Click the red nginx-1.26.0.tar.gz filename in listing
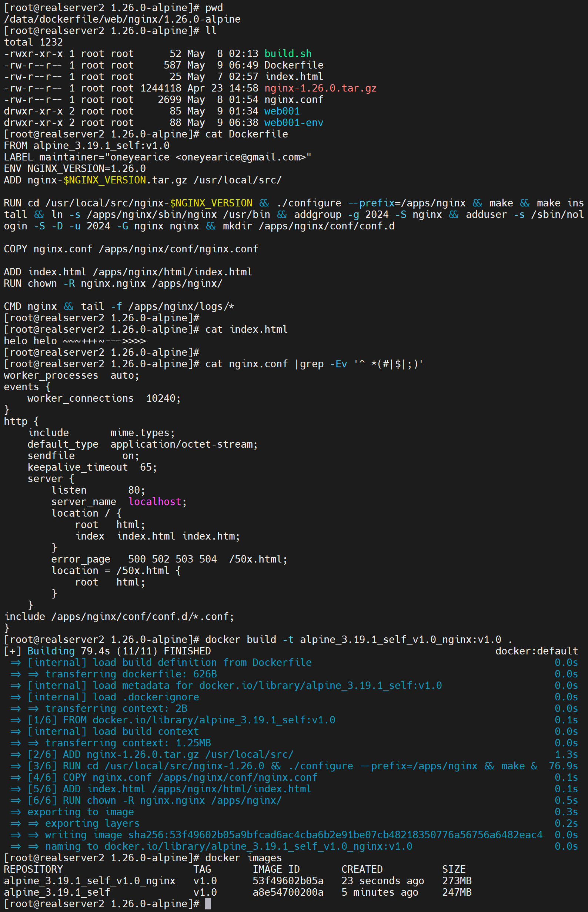The width and height of the screenshot is (588, 912). click(320, 88)
